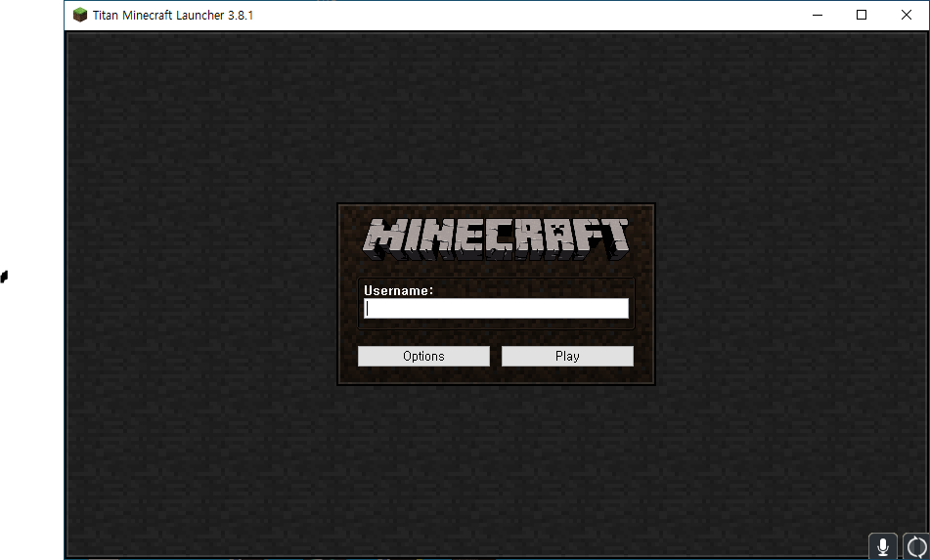
Task: Click the circular refresh icon at bottom right
Action: tap(916, 545)
